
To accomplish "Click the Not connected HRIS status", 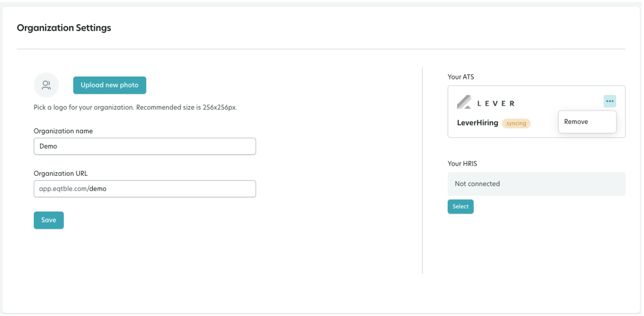I will pyautogui.click(x=536, y=184).
